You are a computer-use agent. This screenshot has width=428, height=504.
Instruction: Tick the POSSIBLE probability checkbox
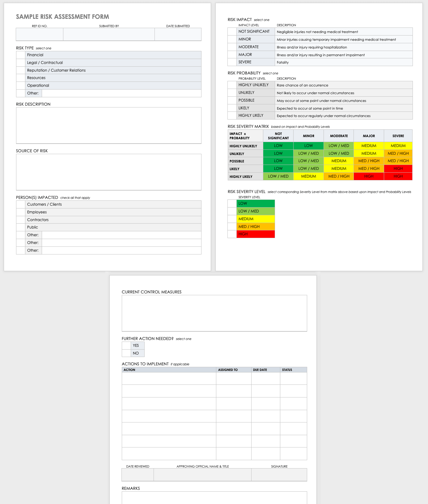[x=232, y=100]
